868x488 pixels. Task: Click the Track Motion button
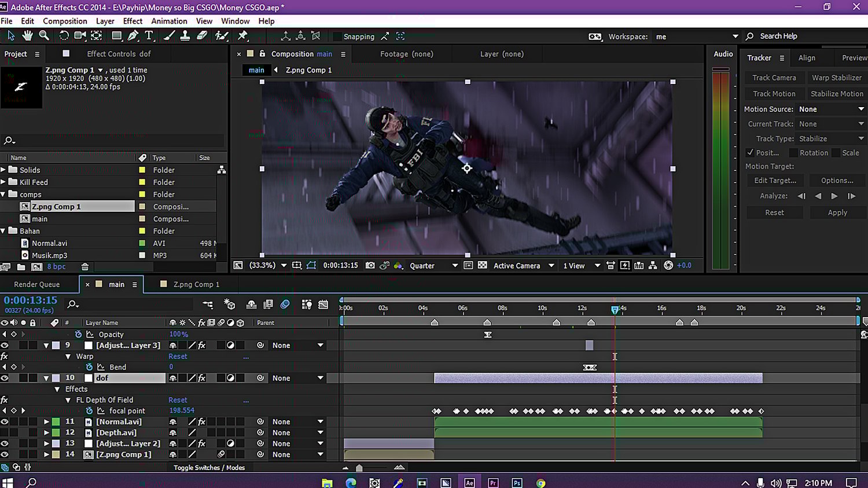coord(774,94)
